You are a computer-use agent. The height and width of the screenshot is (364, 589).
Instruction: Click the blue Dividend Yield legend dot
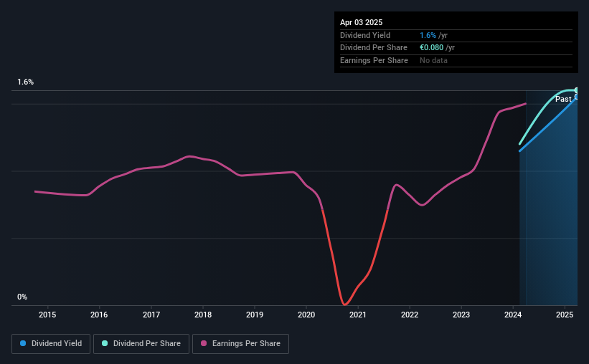(23, 344)
